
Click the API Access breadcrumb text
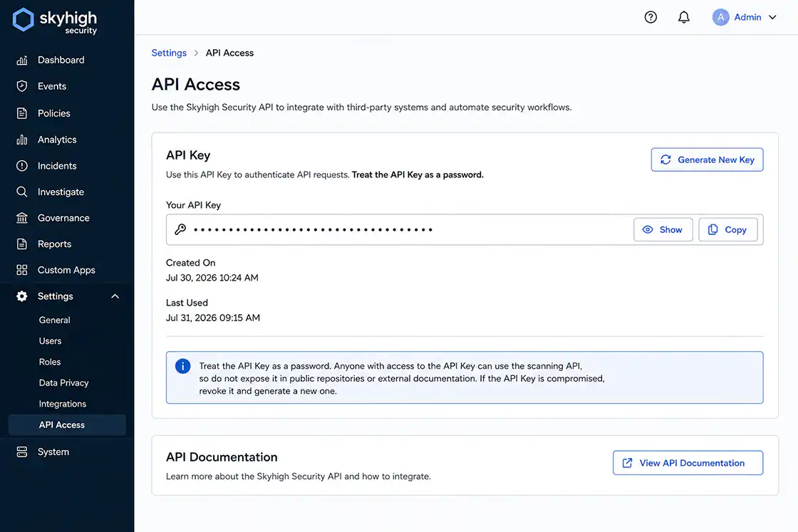pos(229,53)
